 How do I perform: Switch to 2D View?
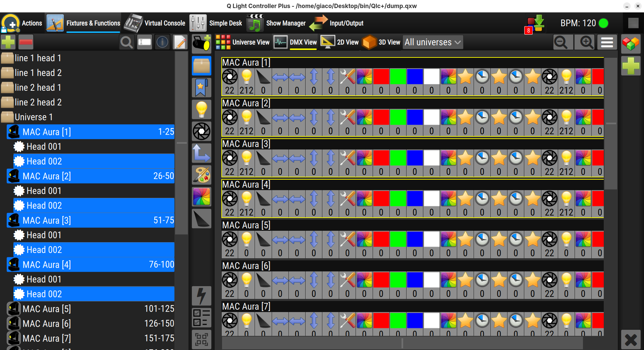tap(340, 42)
